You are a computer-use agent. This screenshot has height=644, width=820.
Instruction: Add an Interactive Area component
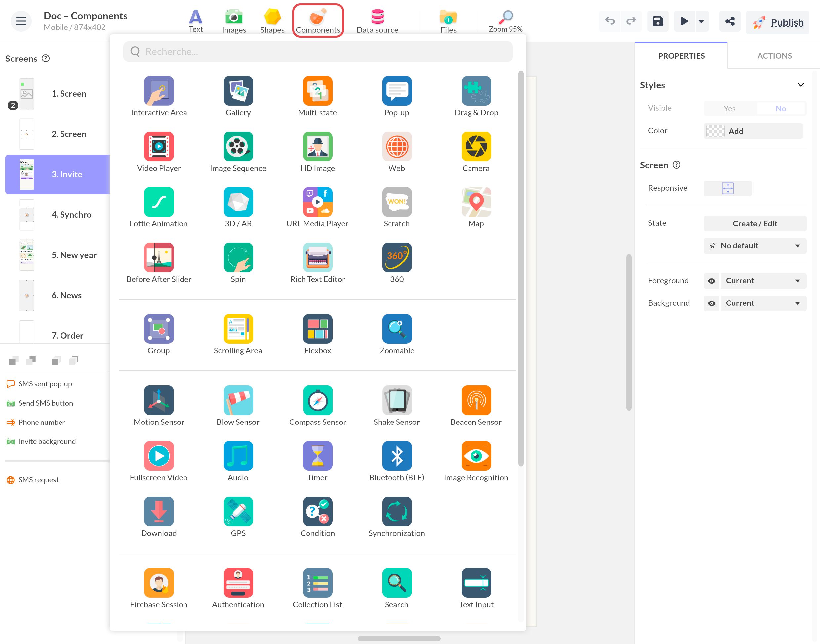click(159, 97)
